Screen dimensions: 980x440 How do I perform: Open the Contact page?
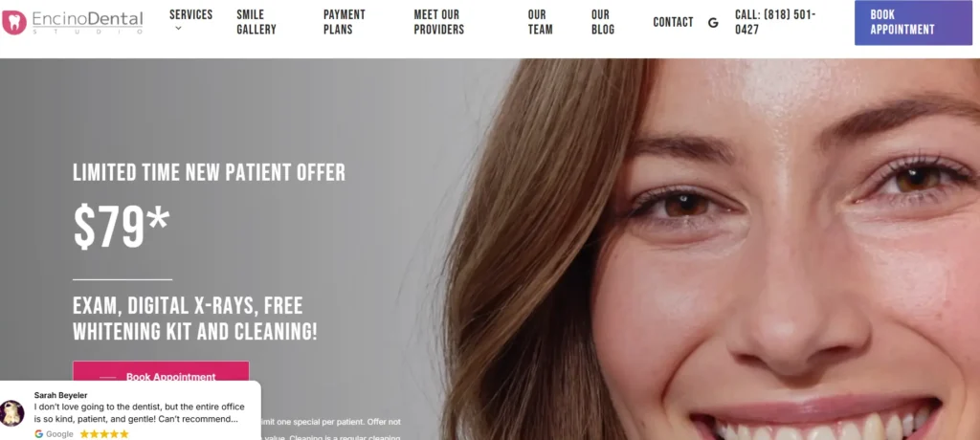673,23
